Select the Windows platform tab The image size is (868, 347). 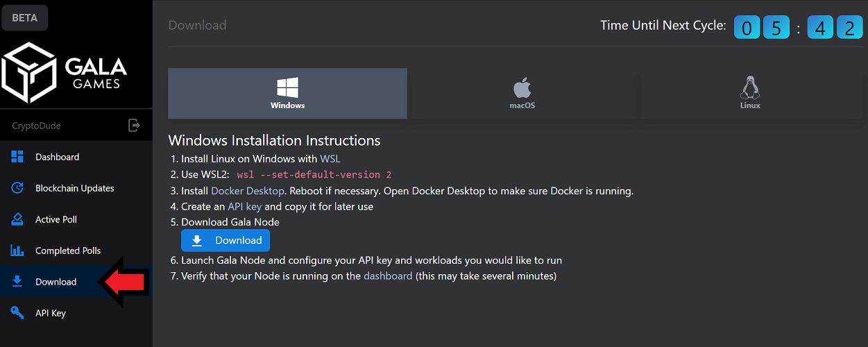[x=287, y=93]
